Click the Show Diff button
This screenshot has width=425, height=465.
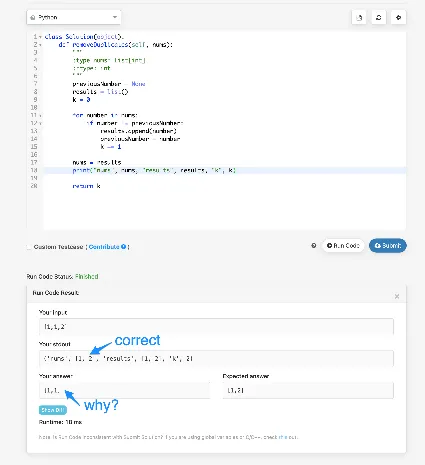click(53, 410)
